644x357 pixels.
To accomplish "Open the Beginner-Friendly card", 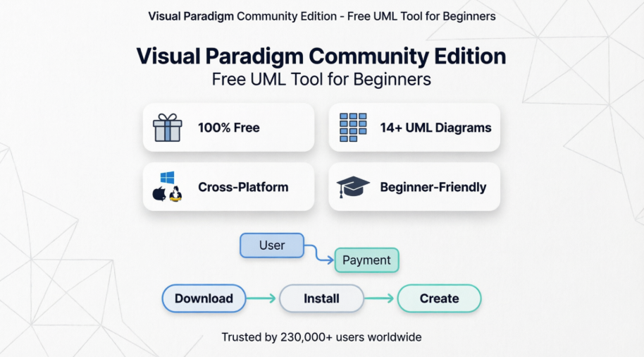I will tap(414, 187).
